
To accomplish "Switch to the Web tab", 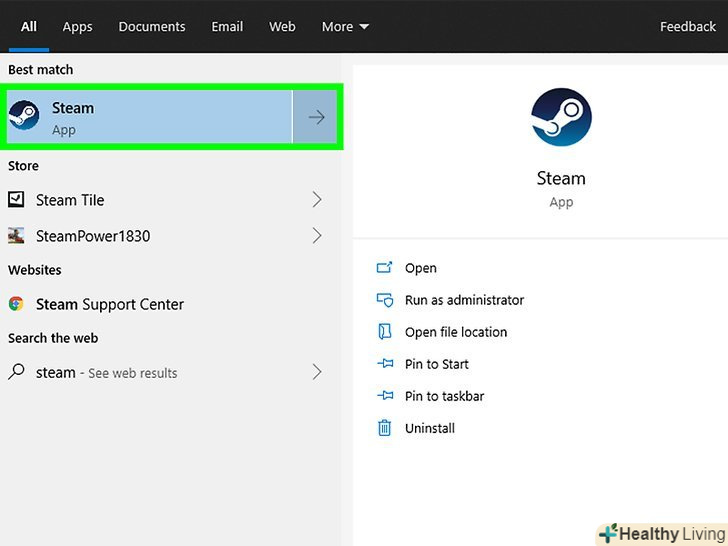I will [282, 26].
